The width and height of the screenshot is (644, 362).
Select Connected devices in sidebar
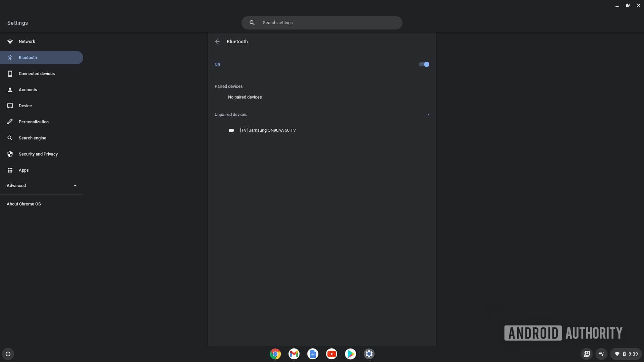point(37,74)
